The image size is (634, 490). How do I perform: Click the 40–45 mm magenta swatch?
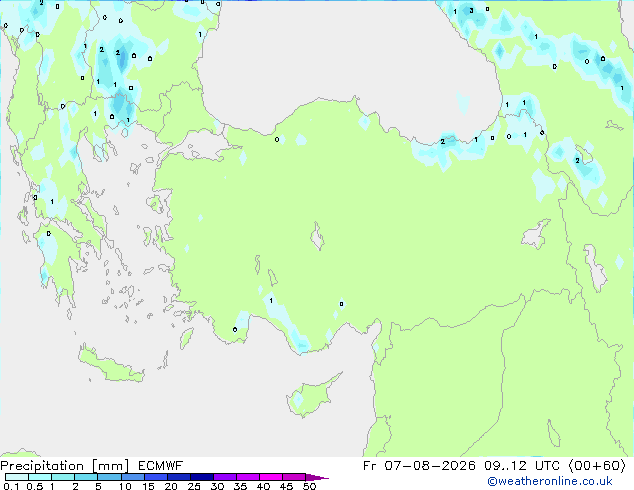point(271,477)
